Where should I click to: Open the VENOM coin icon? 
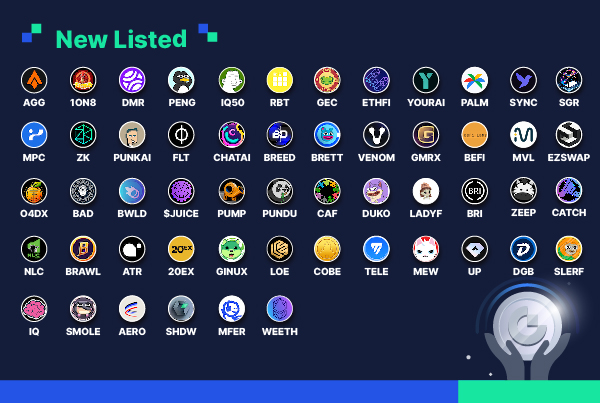point(376,135)
